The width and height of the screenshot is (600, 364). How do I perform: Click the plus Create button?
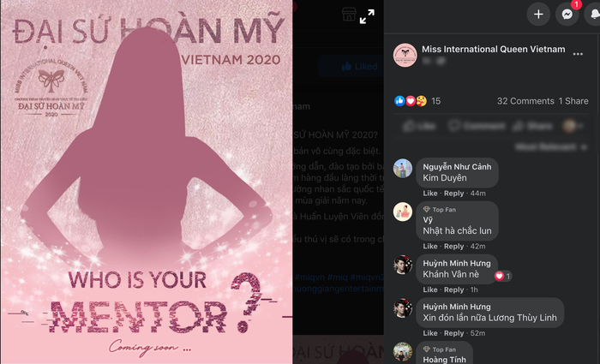pos(538,15)
